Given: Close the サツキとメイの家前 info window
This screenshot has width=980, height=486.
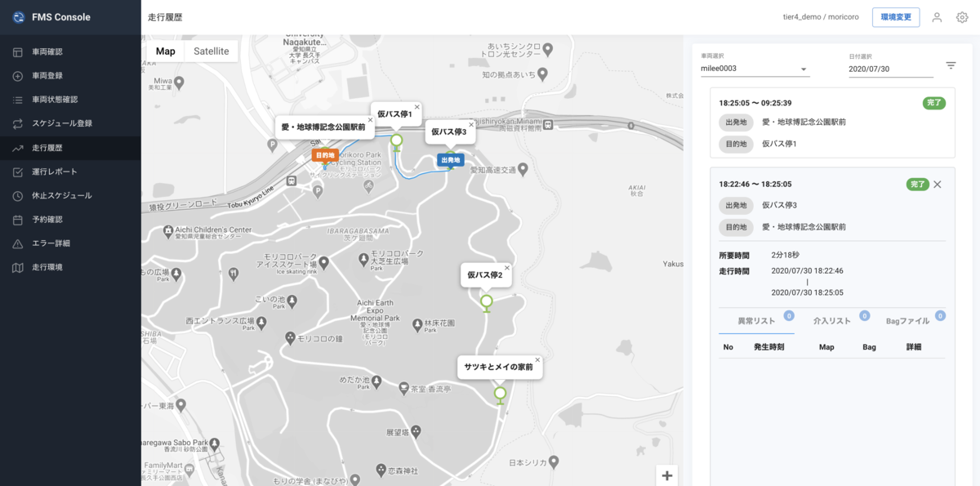Looking at the screenshot, I should (537, 360).
